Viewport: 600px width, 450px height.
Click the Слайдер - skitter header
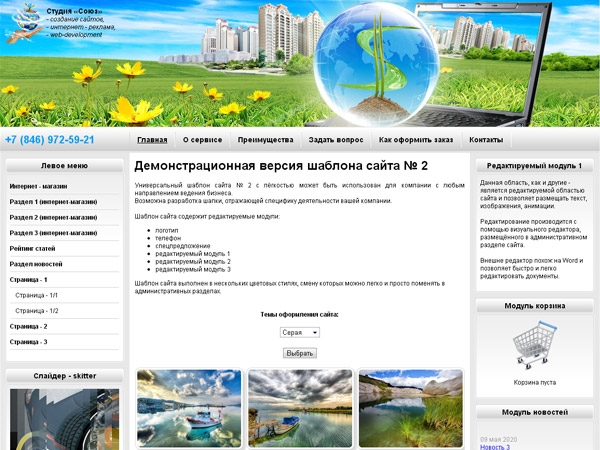(x=64, y=376)
